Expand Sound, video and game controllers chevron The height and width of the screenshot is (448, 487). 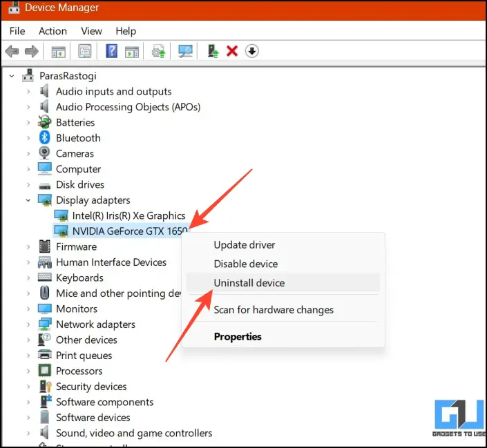[28, 433]
